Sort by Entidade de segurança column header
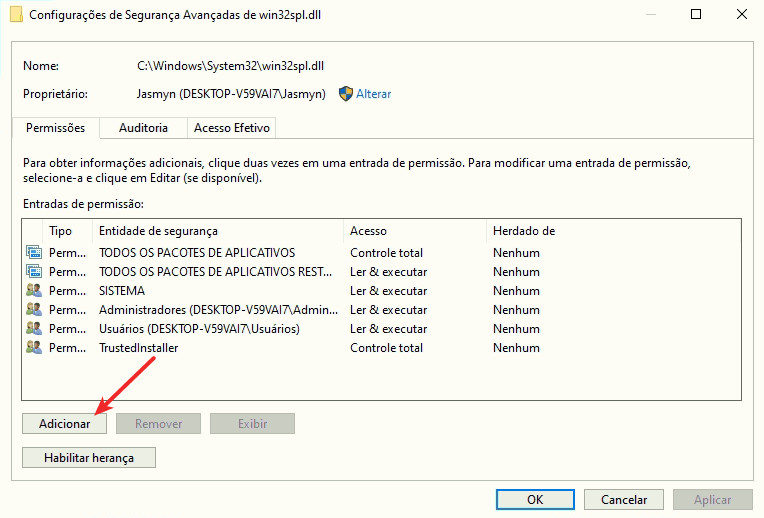 (x=218, y=230)
